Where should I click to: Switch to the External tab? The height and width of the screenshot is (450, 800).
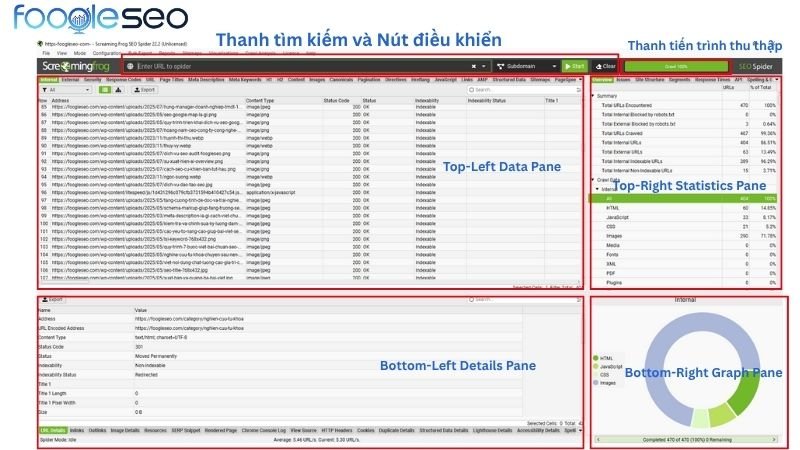(x=70, y=80)
